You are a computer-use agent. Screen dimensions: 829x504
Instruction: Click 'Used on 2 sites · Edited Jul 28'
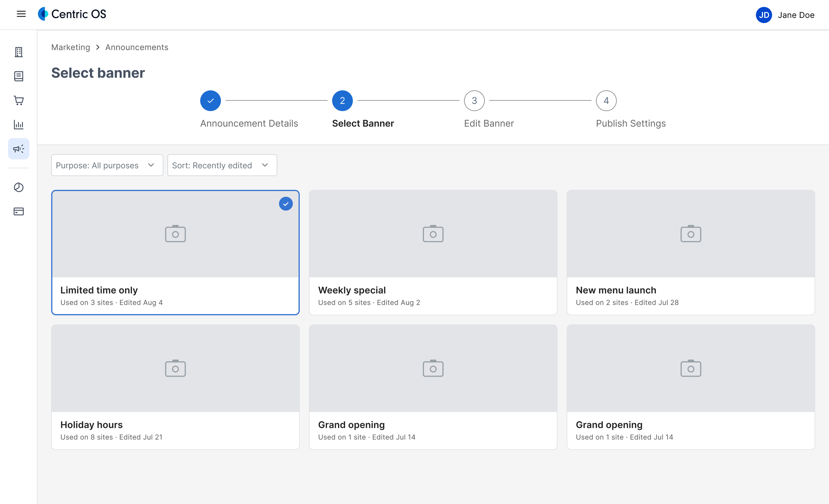(x=627, y=302)
